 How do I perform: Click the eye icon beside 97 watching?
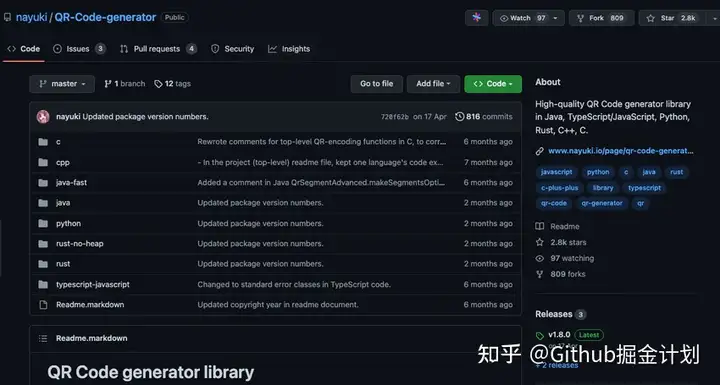(x=540, y=258)
